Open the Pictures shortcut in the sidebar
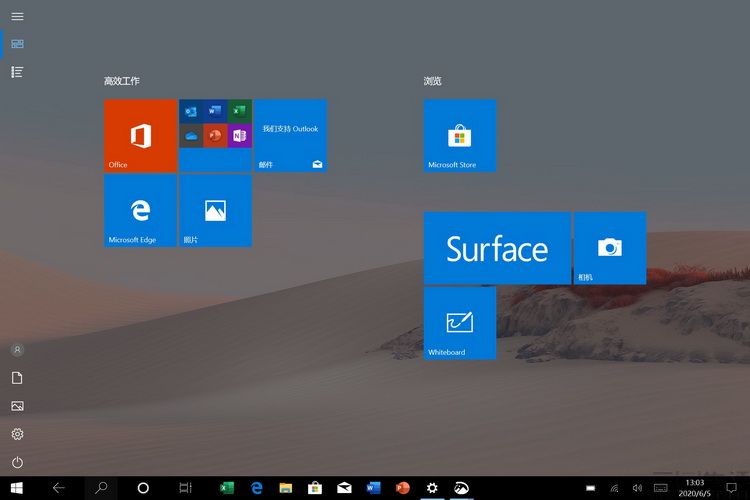This screenshot has width=750, height=500. pos(17,406)
